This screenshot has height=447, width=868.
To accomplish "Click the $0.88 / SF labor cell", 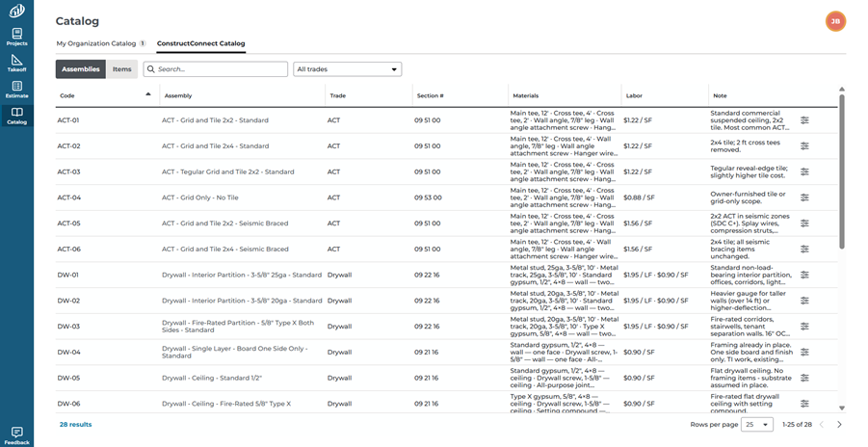I will [x=639, y=197].
